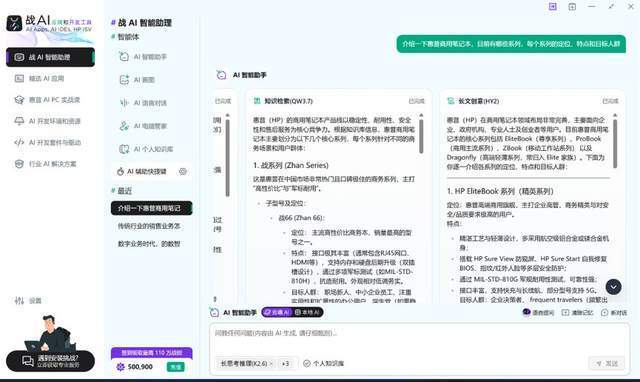Click the 长文创意(HY2) panel header icon
640x382 pixels.
451,101
